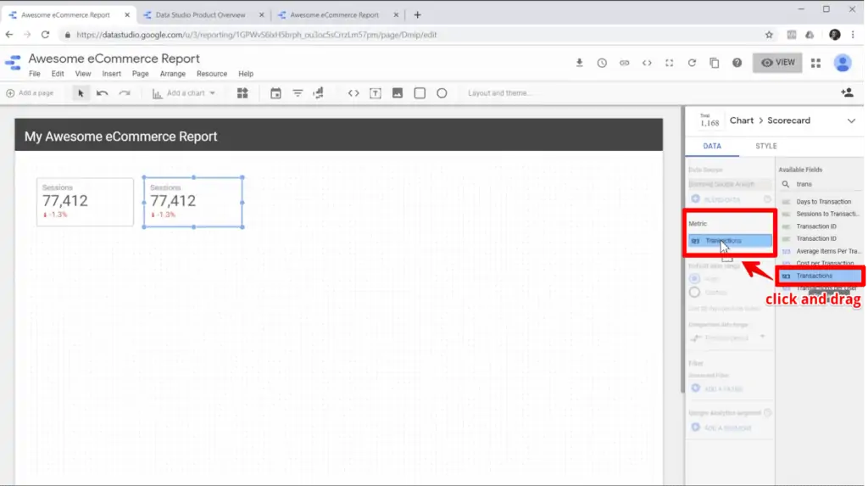Switch to the STYLE tab
This screenshot has width=868, height=486.
(766, 146)
